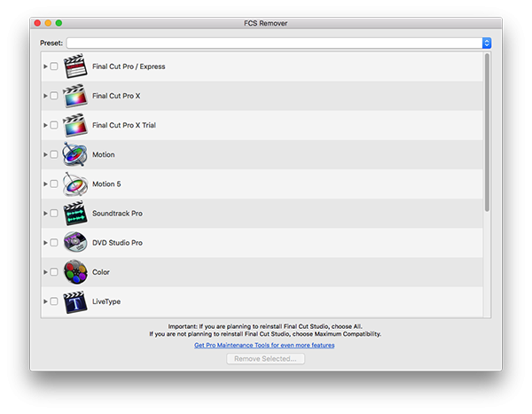Select the 'Motion 5' row label

click(x=106, y=184)
